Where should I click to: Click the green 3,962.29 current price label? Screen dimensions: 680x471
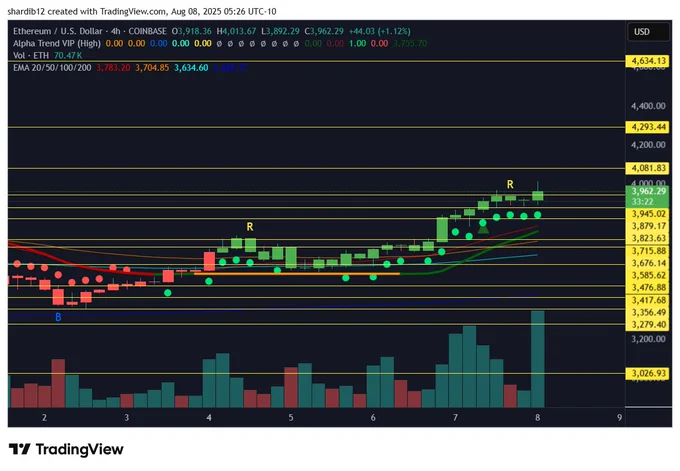(x=648, y=191)
